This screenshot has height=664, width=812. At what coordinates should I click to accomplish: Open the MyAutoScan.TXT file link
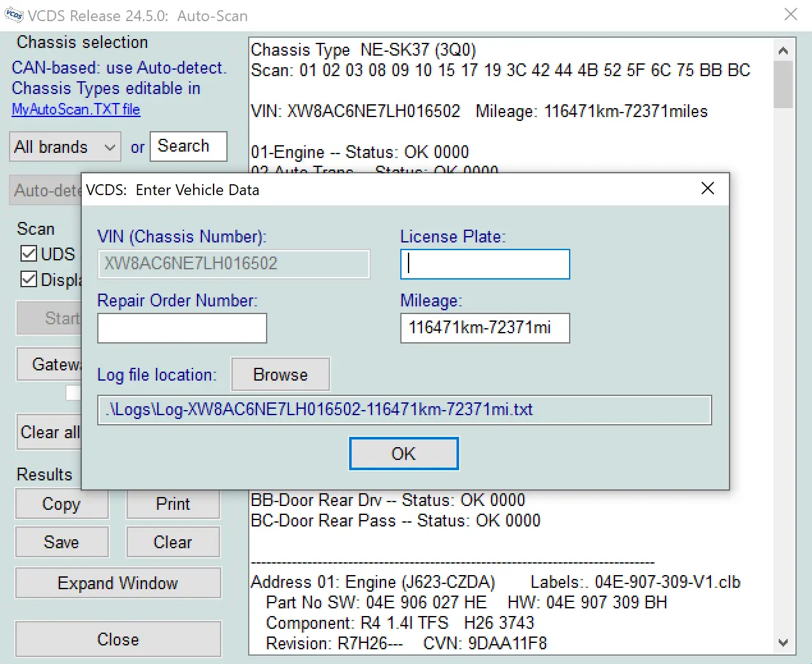click(76, 109)
